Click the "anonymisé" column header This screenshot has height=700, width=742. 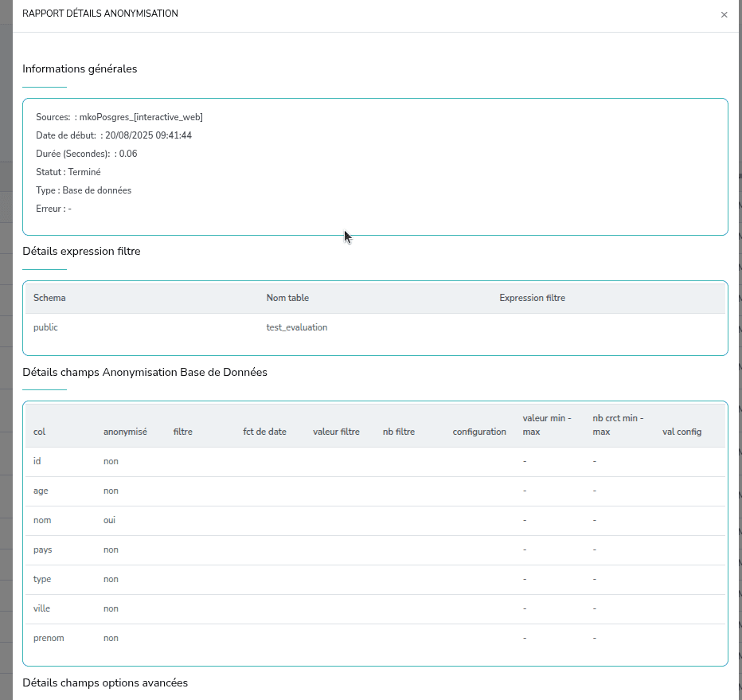(125, 432)
